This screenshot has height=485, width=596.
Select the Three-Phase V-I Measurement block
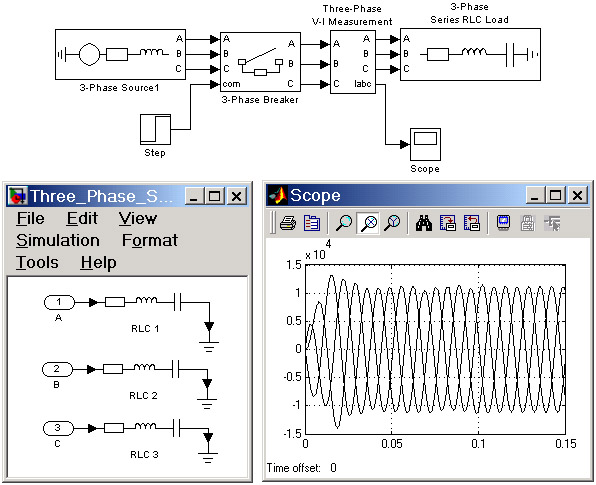(x=353, y=62)
